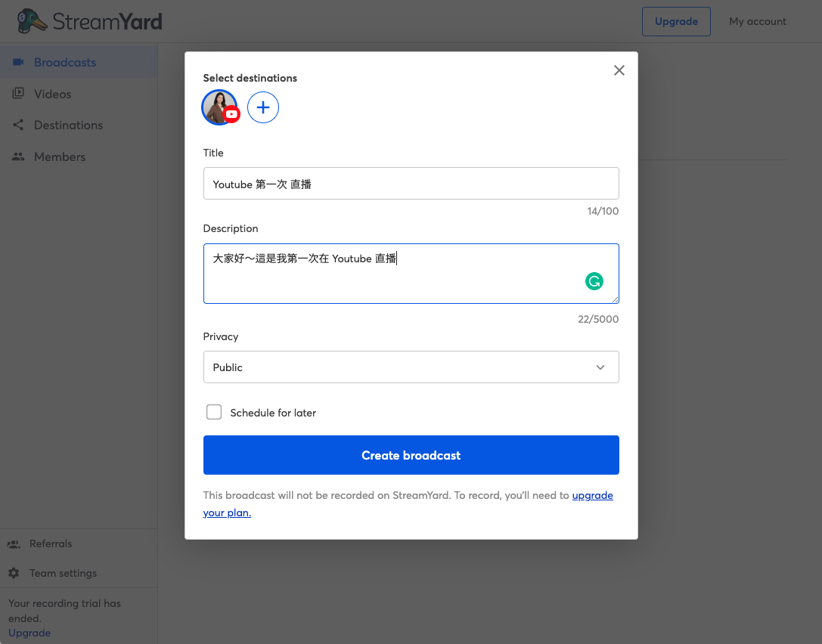Image resolution: width=822 pixels, height=644 pixels.
Task: Click the Upgrade button in header
Action: point(676,21)
